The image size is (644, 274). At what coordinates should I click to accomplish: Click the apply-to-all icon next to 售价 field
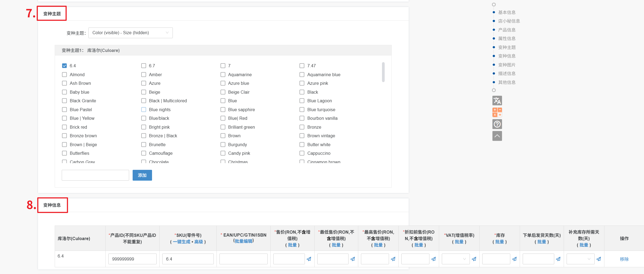pyautogui.click(x=309, y=259)
